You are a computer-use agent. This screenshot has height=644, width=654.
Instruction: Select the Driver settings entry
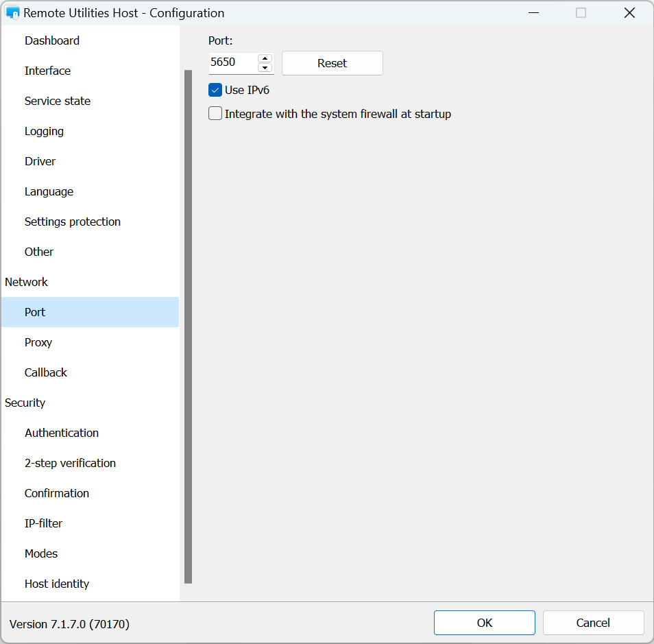pos(90,162)
